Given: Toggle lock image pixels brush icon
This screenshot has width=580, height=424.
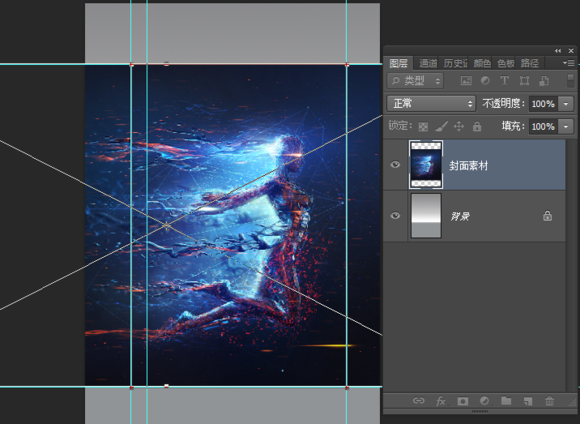Looking at the screenshot, I should point(441,127).
